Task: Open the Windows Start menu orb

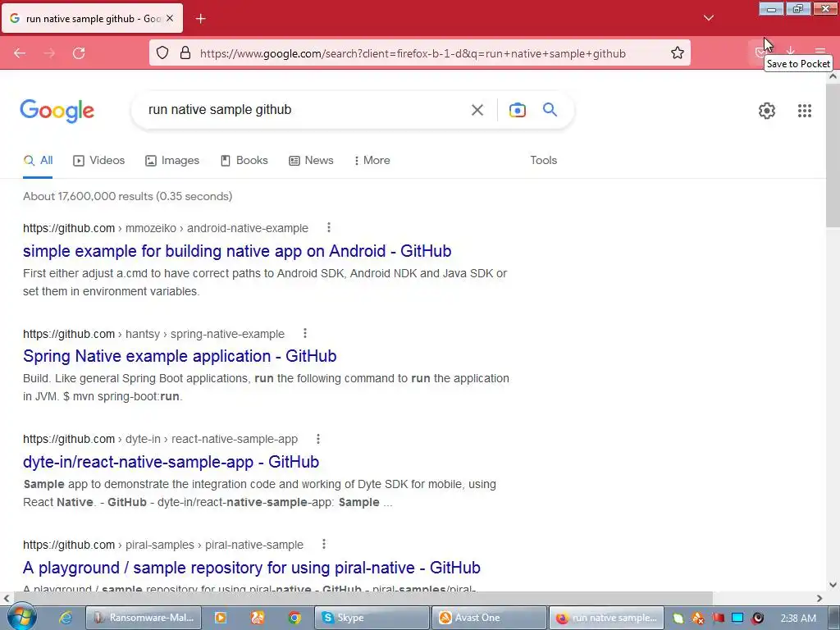Action: pyautogui.click(x=21, y=617)
